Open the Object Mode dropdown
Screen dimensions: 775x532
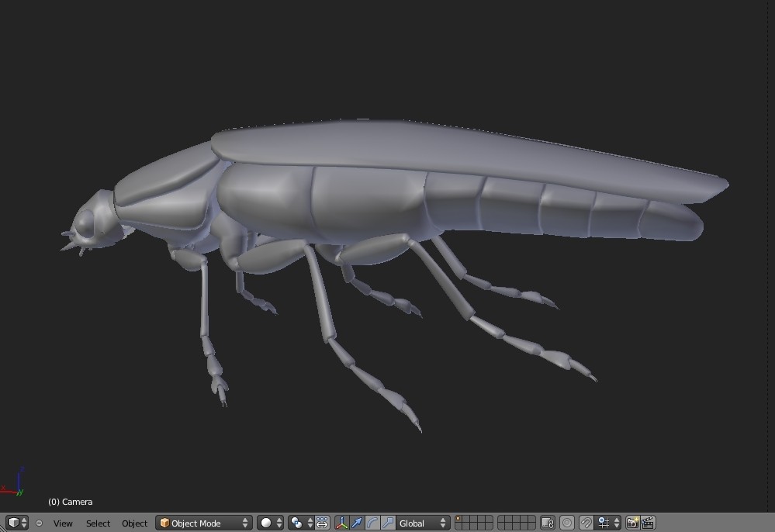click(203, 523)
